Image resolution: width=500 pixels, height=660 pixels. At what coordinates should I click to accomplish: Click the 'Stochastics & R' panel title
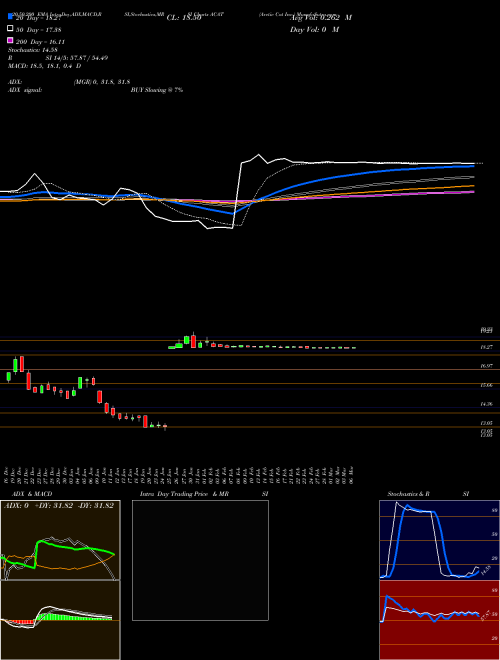click(x=408, y=494)
